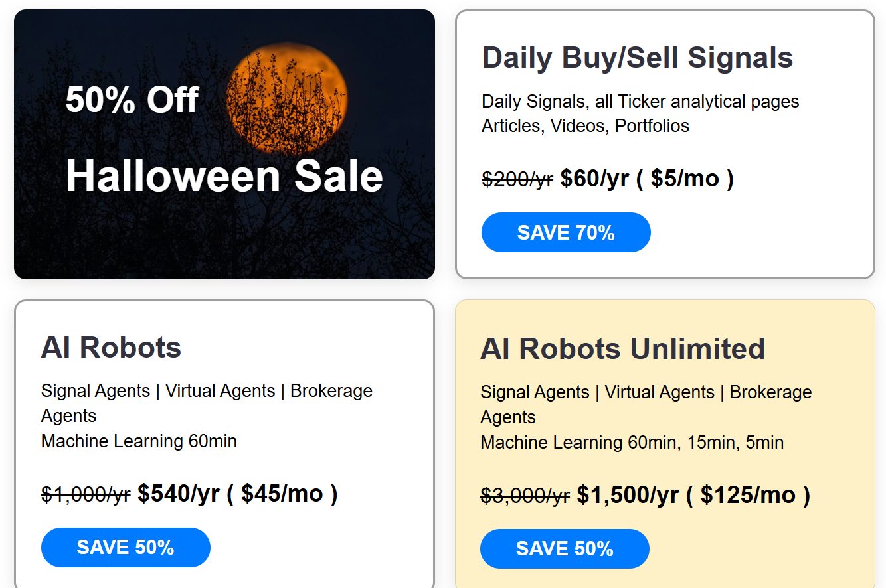
Task: Click the crossed-out $3,000/yr price
Action: tap(525, 496)
